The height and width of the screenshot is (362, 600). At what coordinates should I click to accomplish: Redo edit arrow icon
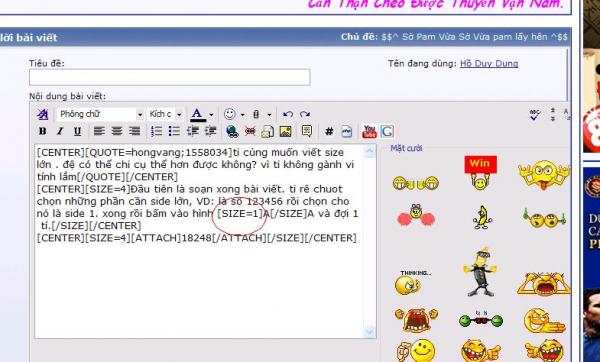pos(305,114)
